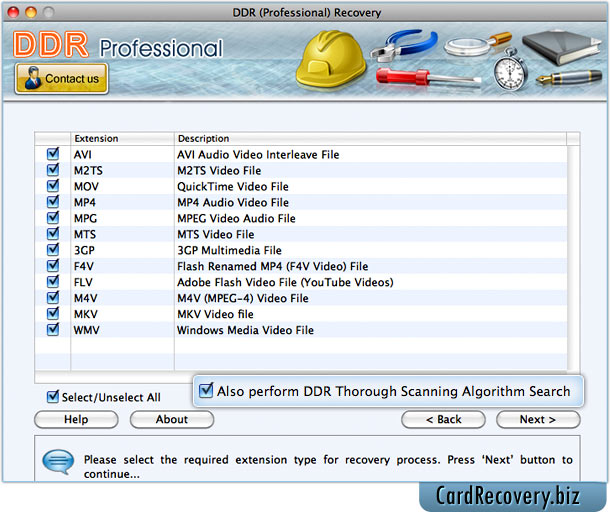
Task: Click the speech bubble info icon
Action: pyautogui.click(x=58, y=462)
